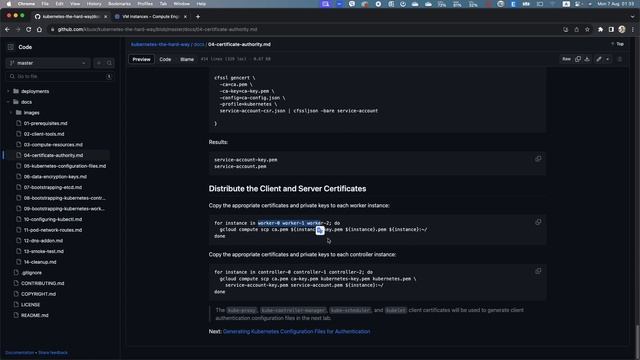Image resolution: width=640 pixels, height=360 pixels.
Task: Open the kubernetes-the-hard-way breadcrumb link
Action: coord(160,44)
